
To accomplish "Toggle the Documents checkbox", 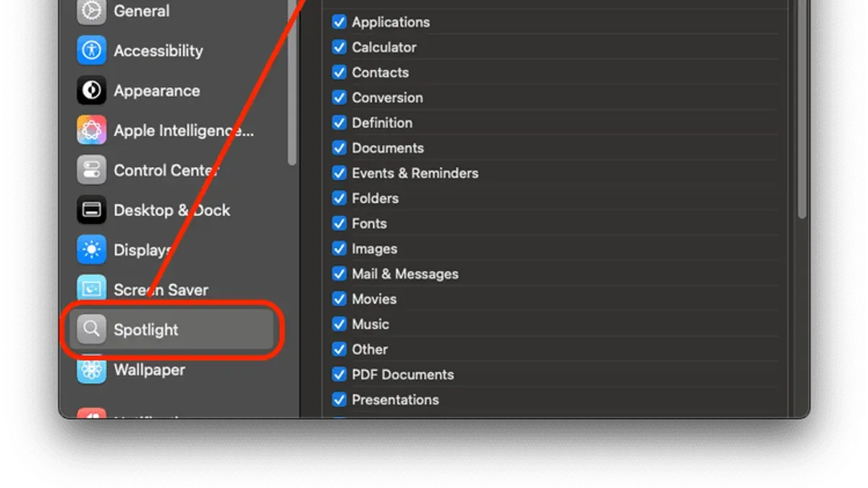I will tap(339, 147).
